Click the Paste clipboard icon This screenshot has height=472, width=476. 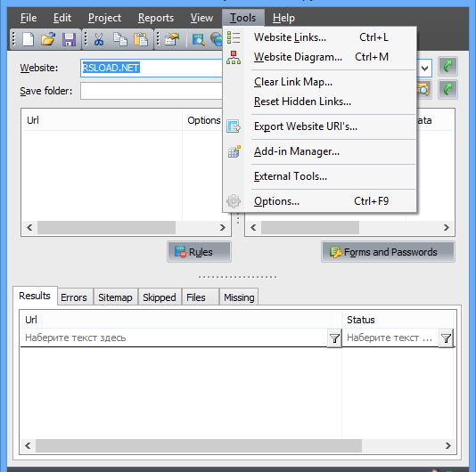point(141,39)
